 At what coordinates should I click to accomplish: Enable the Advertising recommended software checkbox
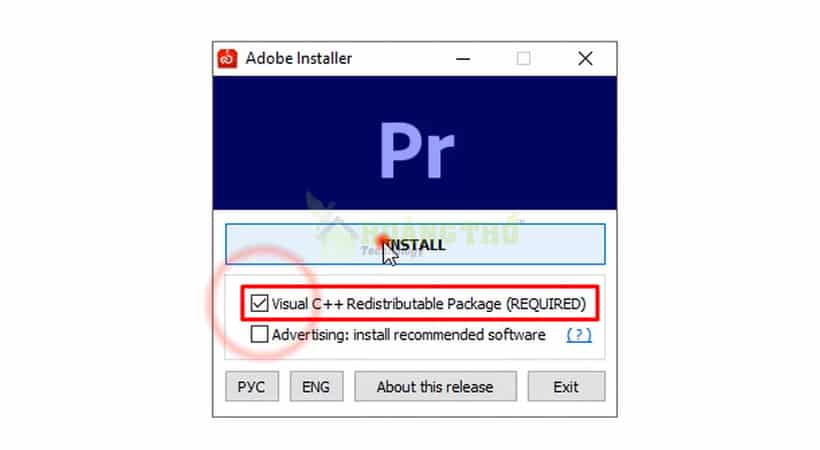259,334
